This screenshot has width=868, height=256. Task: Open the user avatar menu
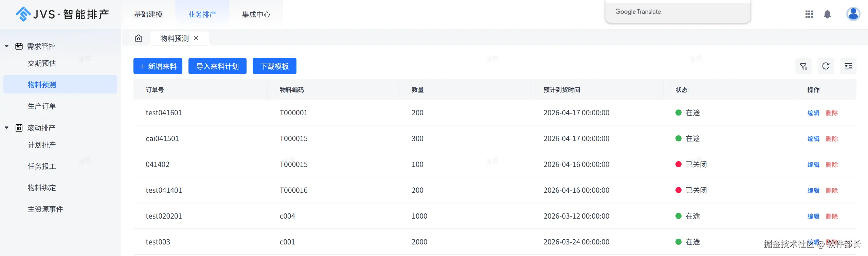pos(853,14)
